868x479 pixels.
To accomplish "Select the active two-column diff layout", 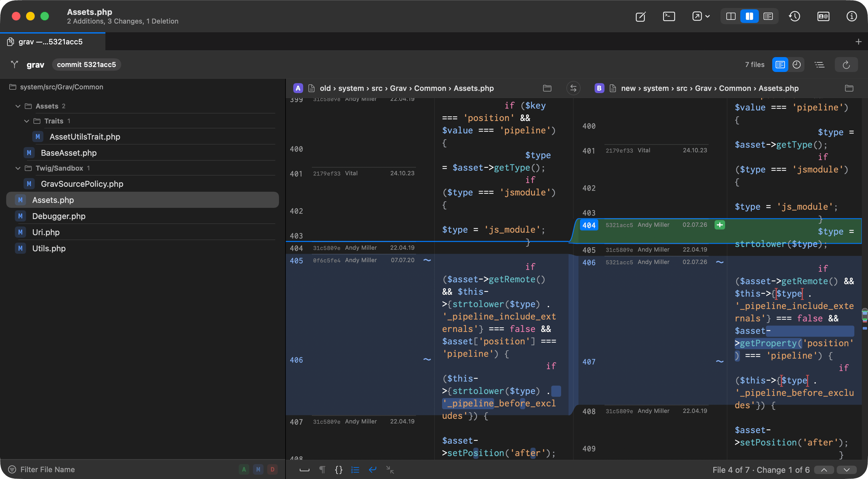I will click(x=749, y=16).
